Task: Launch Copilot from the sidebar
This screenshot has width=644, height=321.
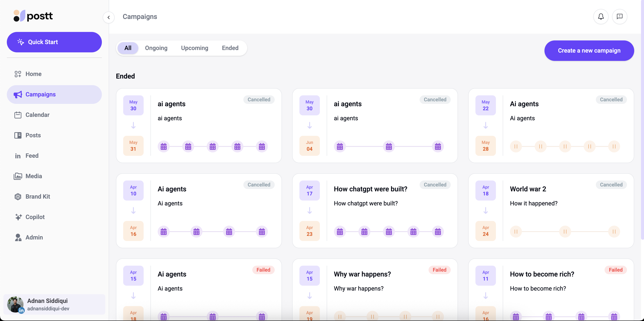Action: pyautogui.click(x=35, y=217)
